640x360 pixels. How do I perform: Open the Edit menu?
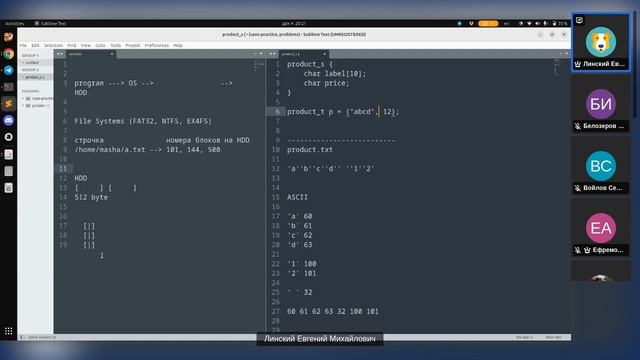pos(36,45)
